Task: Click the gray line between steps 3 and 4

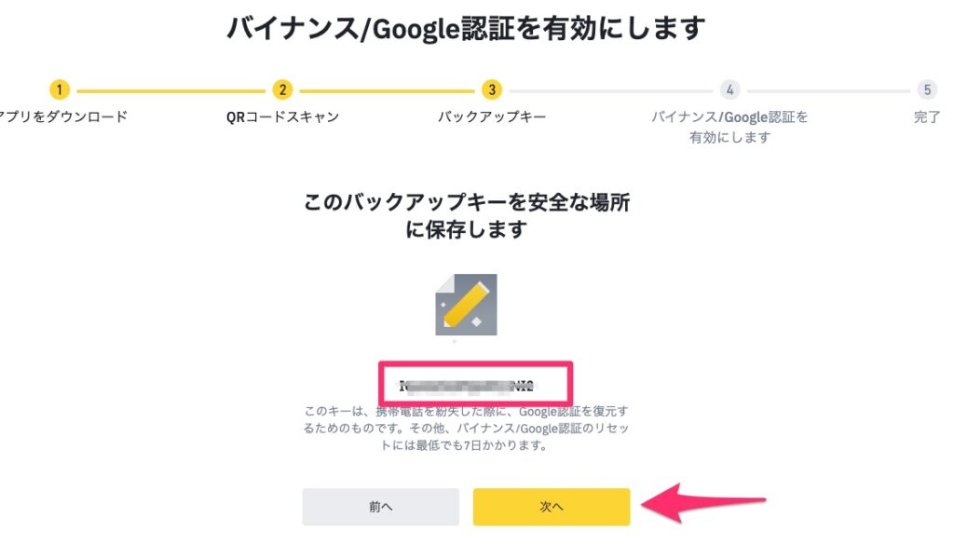Action: coord(611,90)
